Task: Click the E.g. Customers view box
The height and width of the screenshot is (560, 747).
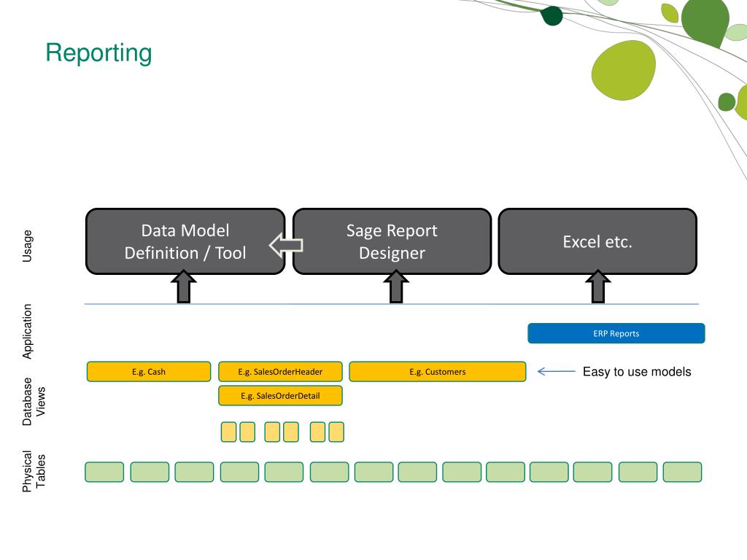Action: click(x=438, y=372)
